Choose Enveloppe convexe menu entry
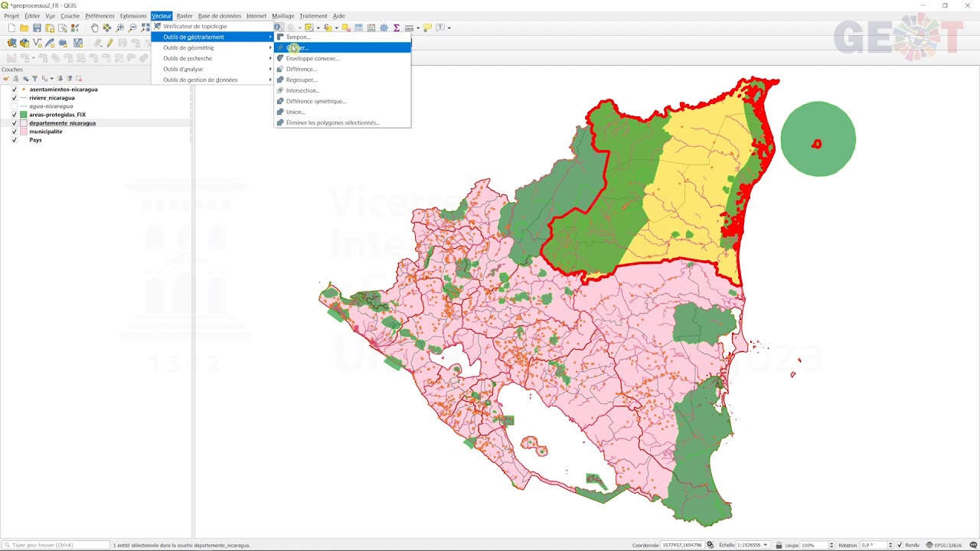This screenshot has width=980, height=551. [342, 58]
